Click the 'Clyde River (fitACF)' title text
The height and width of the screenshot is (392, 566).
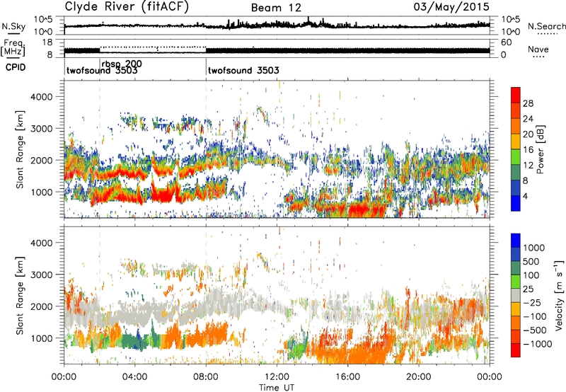pos(127,6)
